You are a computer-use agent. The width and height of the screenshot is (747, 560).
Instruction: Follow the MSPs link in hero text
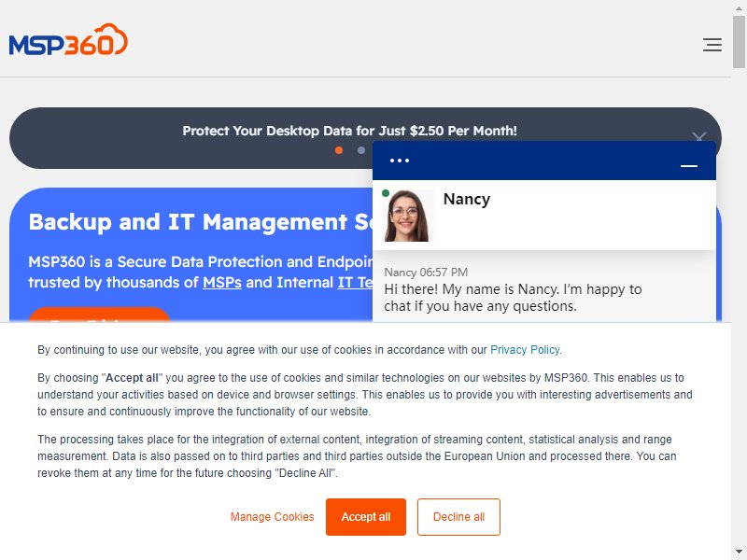tap(222, 283)
